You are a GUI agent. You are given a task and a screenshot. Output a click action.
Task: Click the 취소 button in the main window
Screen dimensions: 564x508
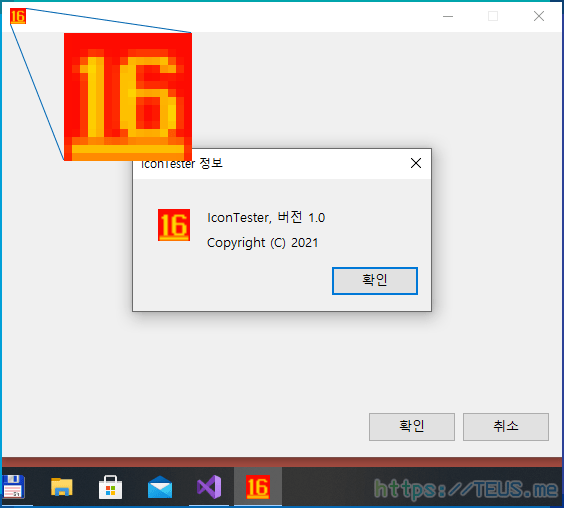point(506,427)
